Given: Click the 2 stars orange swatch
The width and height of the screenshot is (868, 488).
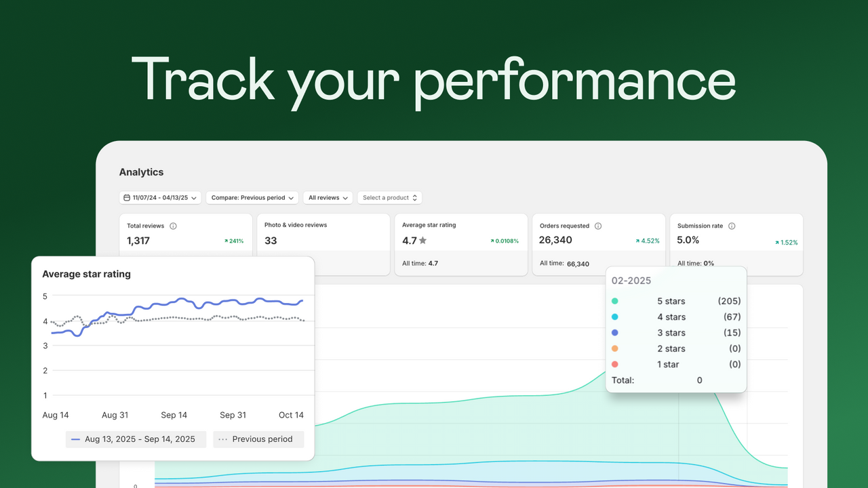Looking at the screenshot, I should (615, 348).
